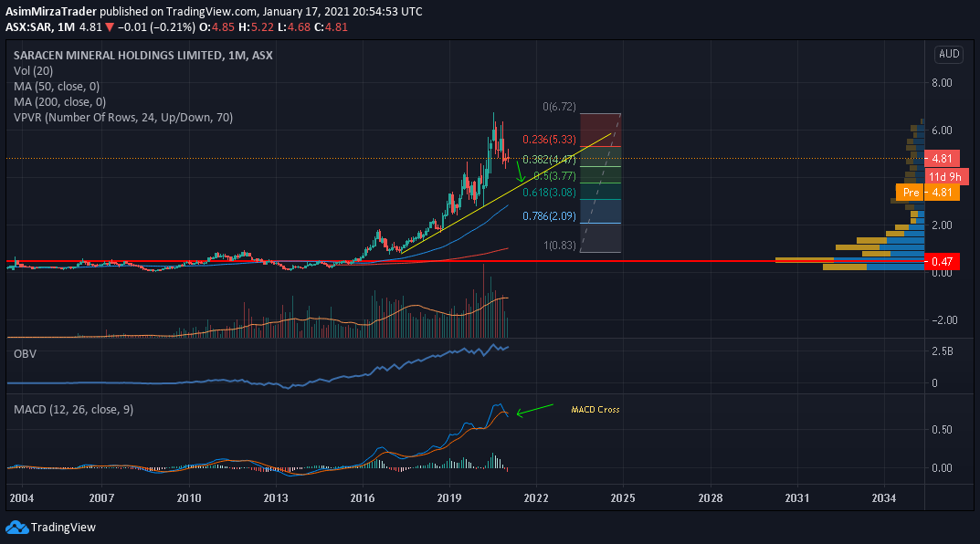Viewport: 980px width, 544px height.
Task: Select the MACD Cross text annotation
Action: click(595, 410)
